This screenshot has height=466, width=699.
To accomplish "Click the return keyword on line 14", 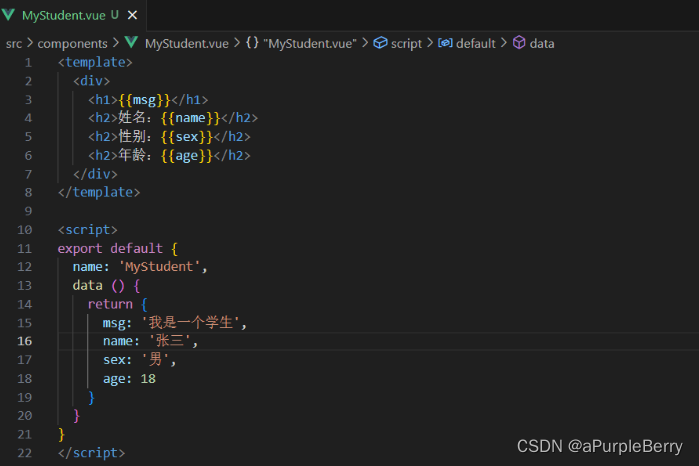I will [110, 304].
